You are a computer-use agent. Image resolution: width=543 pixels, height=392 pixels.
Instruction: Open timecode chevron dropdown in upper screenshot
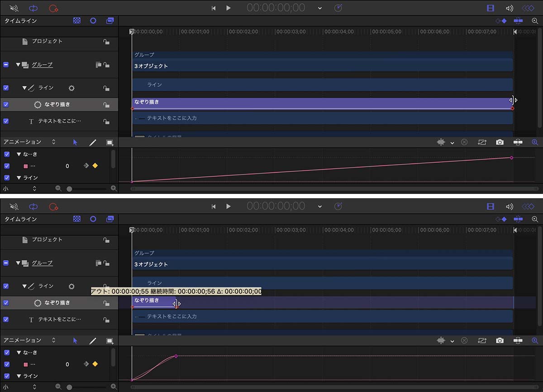tap(320, 8)
